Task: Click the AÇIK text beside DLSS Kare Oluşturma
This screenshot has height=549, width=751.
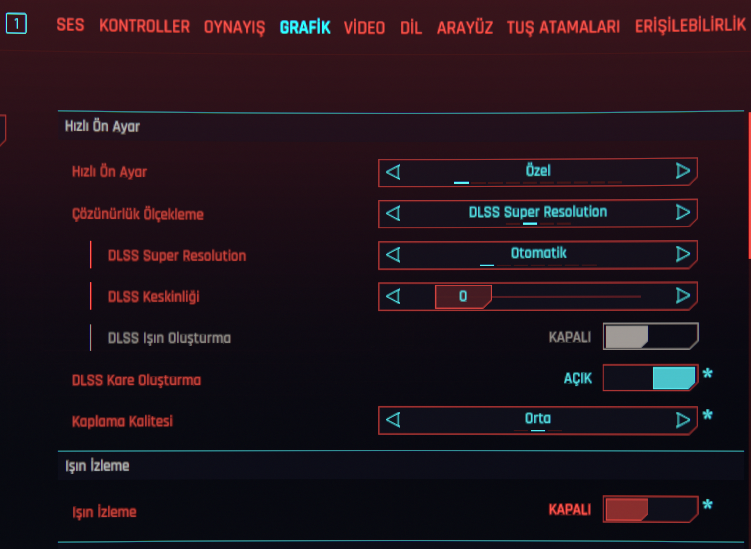Action: tap(578, 378)
